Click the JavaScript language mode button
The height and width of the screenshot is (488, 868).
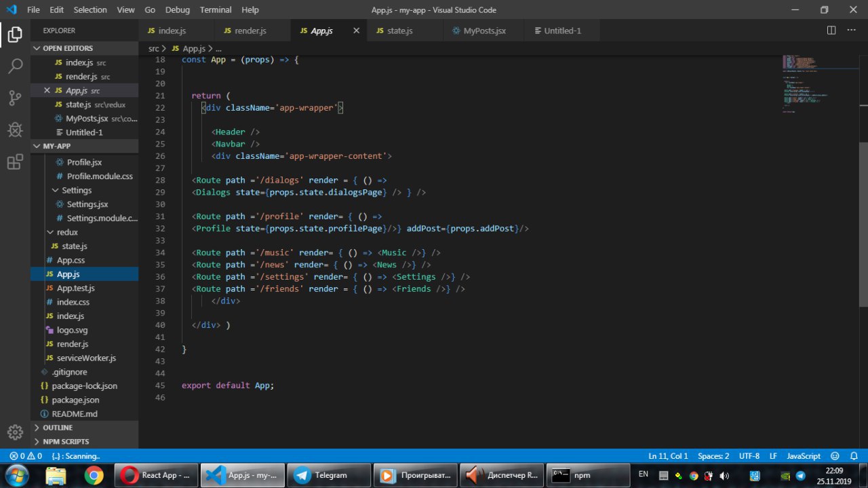tap(804, 456)
